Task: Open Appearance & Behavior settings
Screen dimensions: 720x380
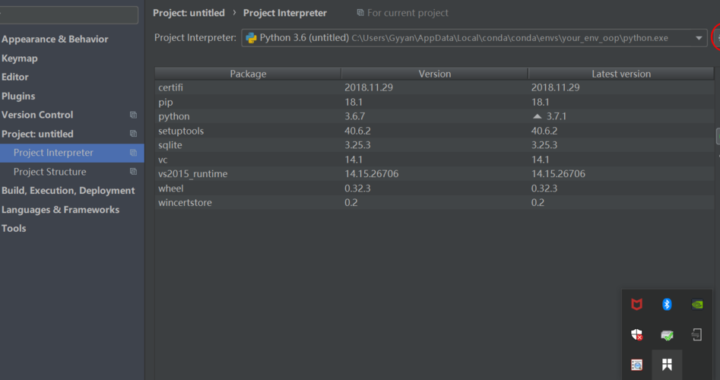Action: click(x=55, y=39)
